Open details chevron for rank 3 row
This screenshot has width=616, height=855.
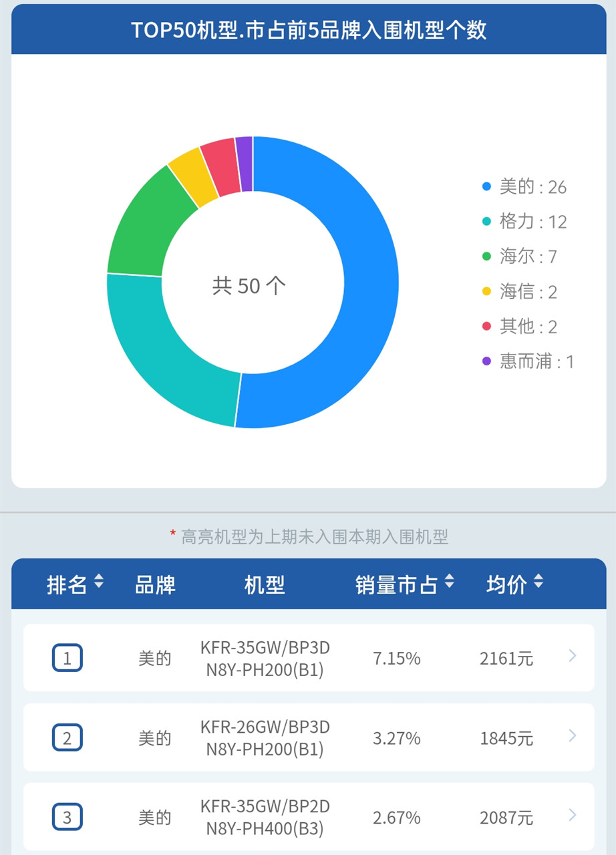click(572, 815)
